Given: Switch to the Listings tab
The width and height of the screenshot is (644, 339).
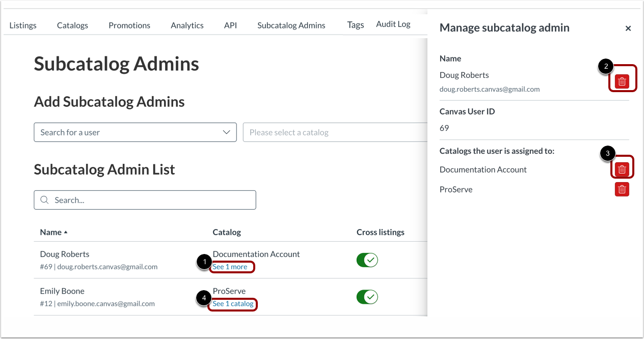Looking at the screenshot, I should (23, 24).
